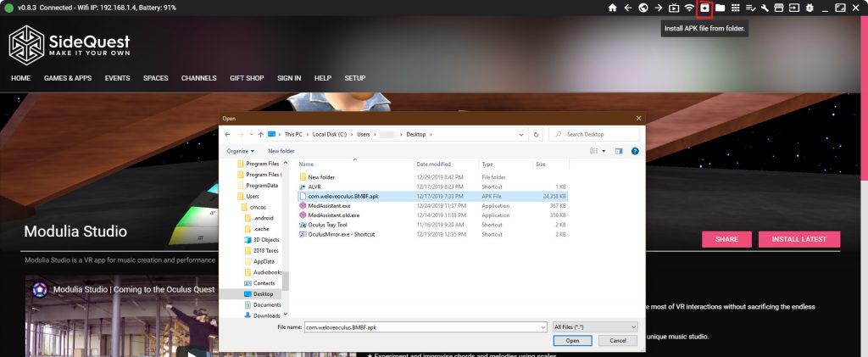Open the GAMES & APPS menu
This screenshot has height=357, width=868.
click(x=68, y=78)
